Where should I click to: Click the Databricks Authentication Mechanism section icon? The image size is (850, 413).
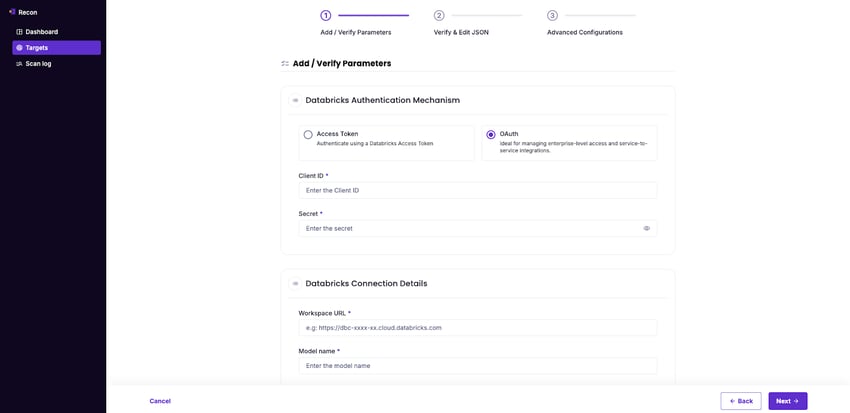(295, 101)
